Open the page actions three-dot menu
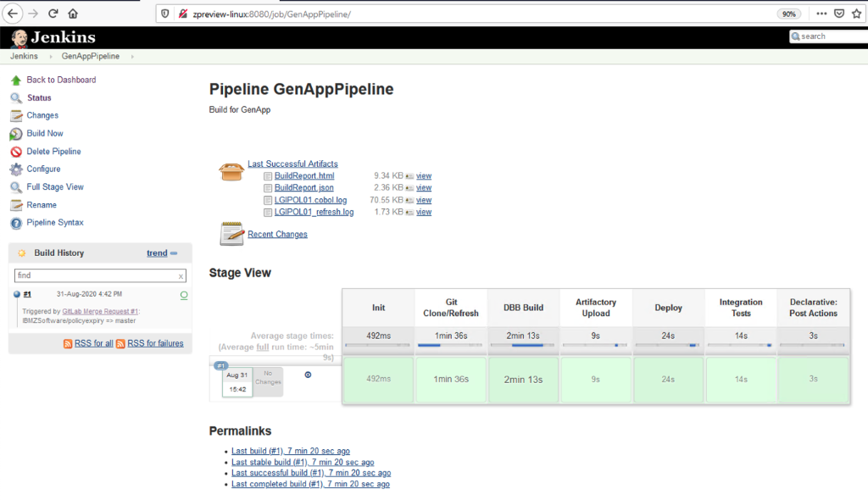This screenshot has height=500, width=868. (821, 14)
